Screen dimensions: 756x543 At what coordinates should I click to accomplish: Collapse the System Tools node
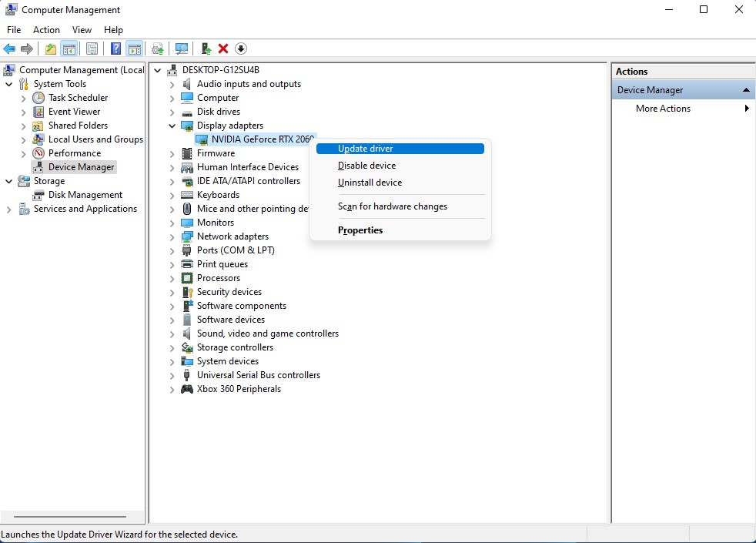[x=8, y=85]
